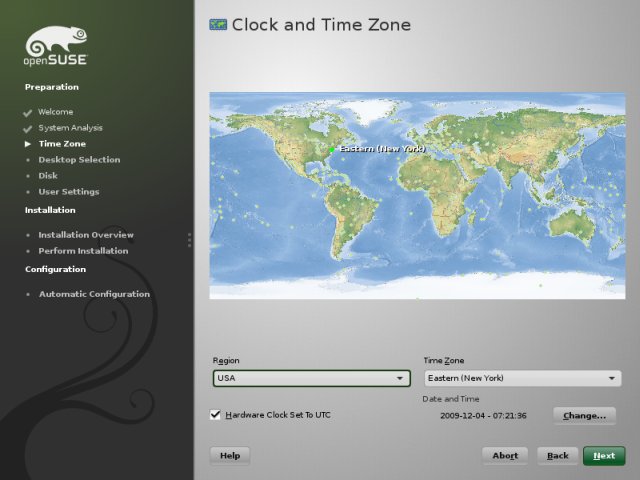Select Installation Overview step in sidebar
640x480 pixels.
coord(86,235)
